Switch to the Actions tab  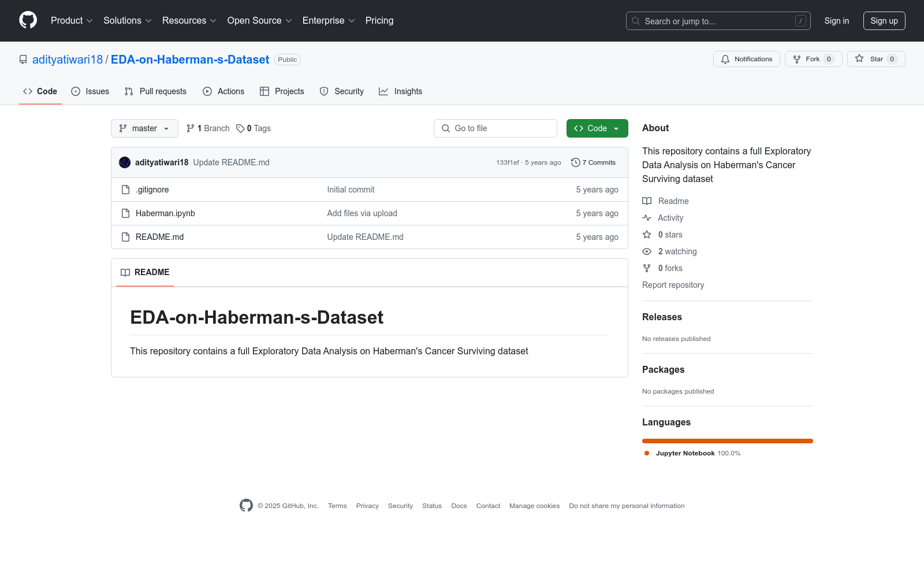(223, 91)
